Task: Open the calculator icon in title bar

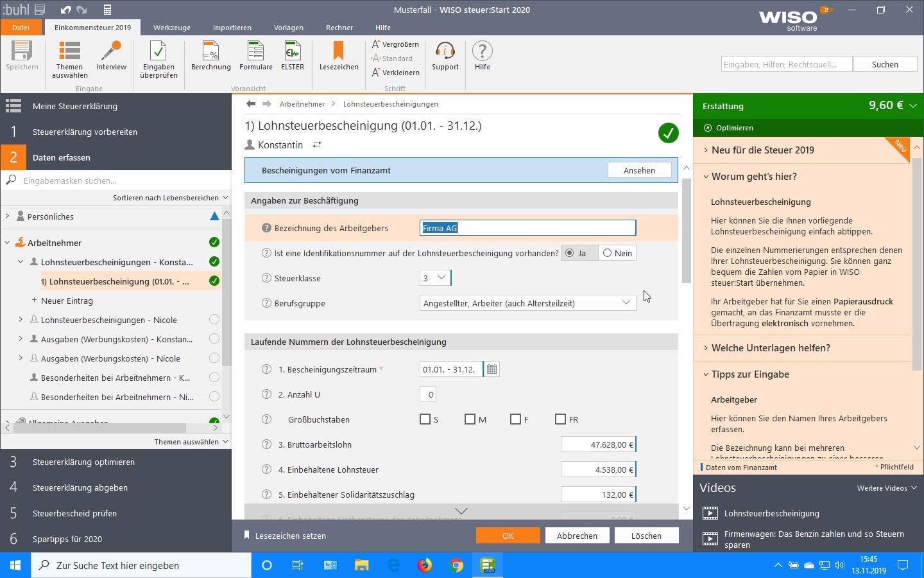Action: pos(107,10)
